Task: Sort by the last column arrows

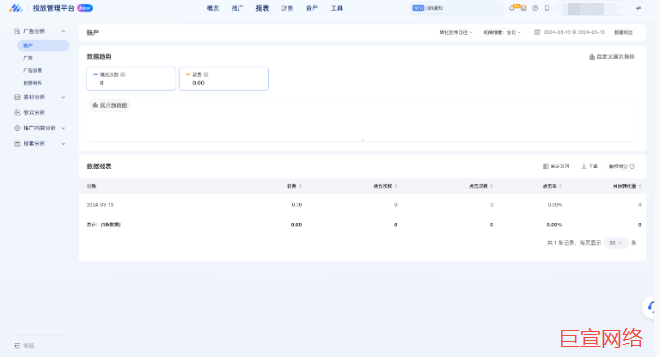Action: point(640,186)
